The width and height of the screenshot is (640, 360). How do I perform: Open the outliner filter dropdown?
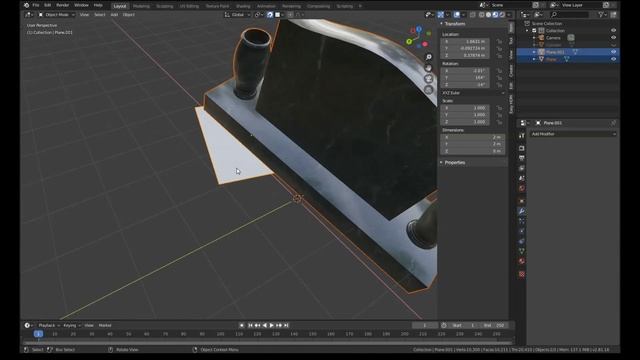[x=602, y=15]
